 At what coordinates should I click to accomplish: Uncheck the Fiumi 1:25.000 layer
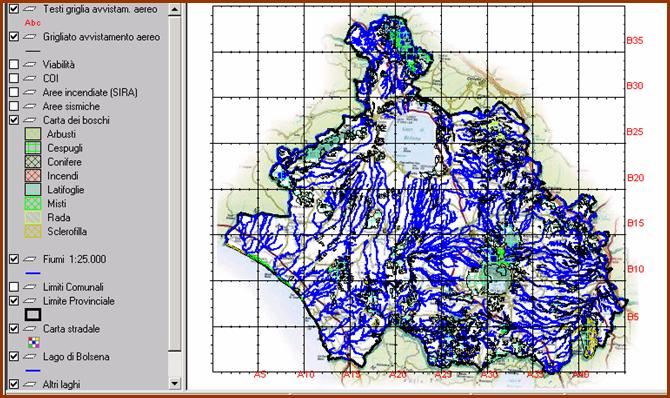click(x=14, y=259)
